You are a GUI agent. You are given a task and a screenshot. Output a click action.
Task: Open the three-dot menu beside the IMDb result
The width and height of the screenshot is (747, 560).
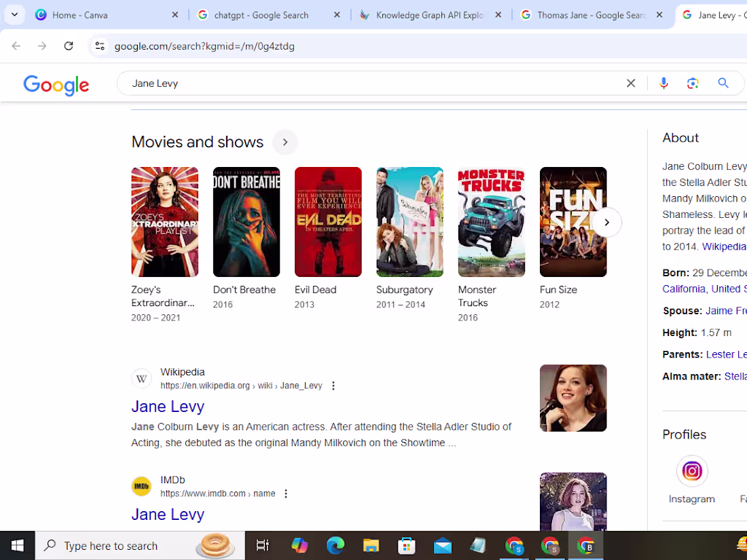pyautogui.click(x=285, y=493)
